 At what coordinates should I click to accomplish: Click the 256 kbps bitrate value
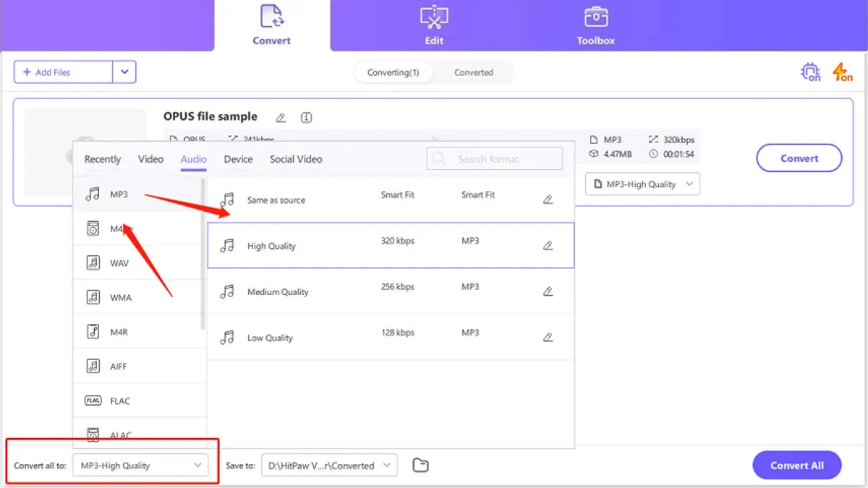397,287
